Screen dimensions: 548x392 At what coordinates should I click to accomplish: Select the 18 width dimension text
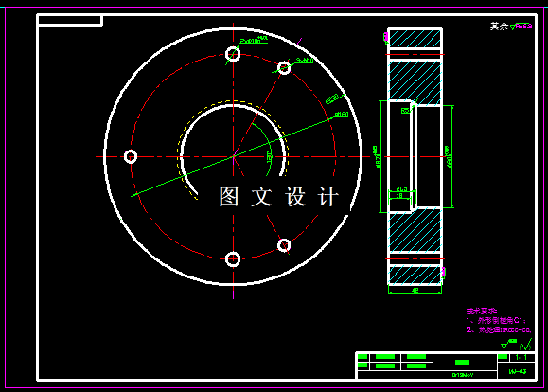tap(399, 196)
